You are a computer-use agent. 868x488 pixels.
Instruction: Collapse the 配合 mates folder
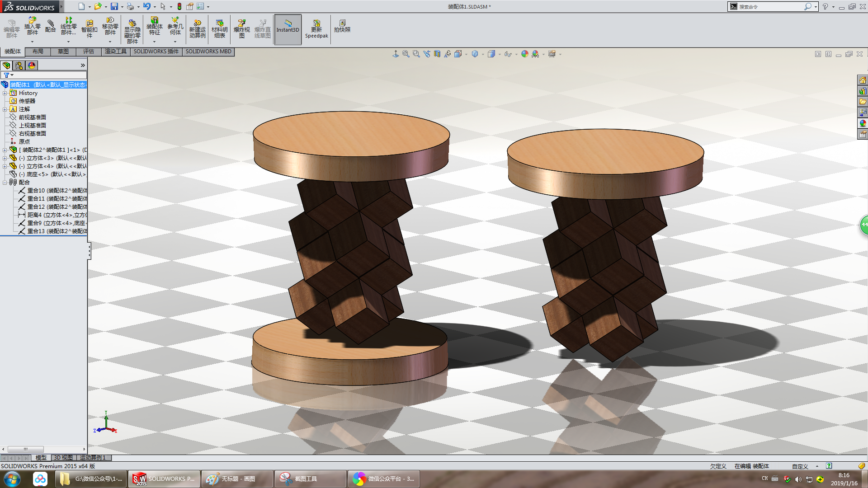tap(5, 183)
